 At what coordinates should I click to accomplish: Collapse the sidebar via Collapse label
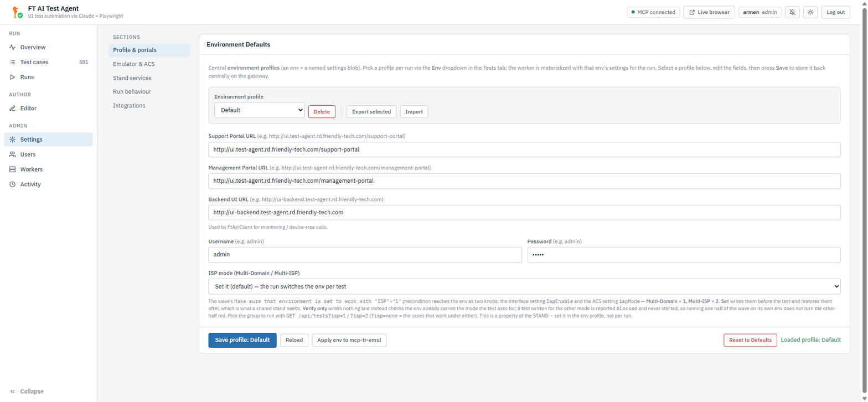point(32,391)
